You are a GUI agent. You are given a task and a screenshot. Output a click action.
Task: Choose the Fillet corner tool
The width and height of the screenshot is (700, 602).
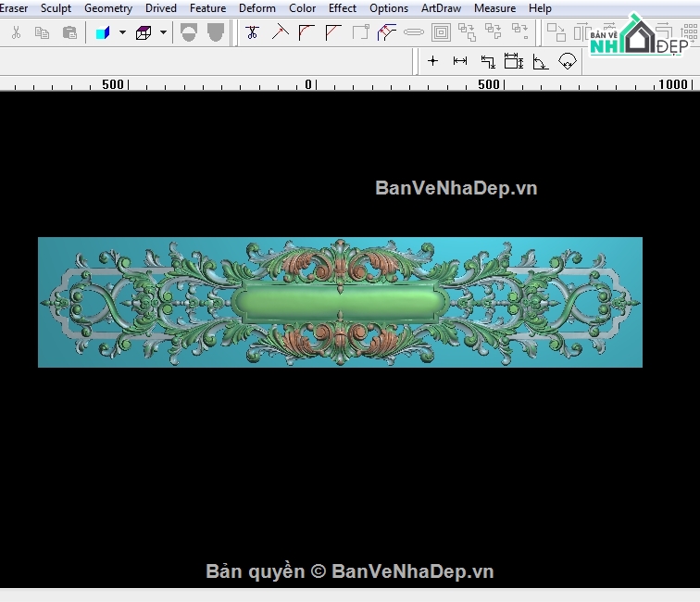306,32
